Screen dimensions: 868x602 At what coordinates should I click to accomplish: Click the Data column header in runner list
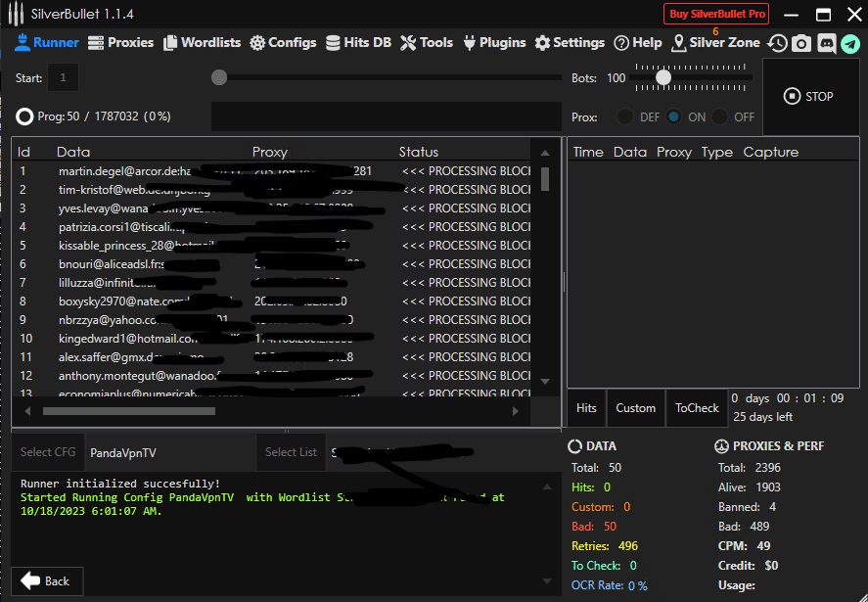click(73, 152)
